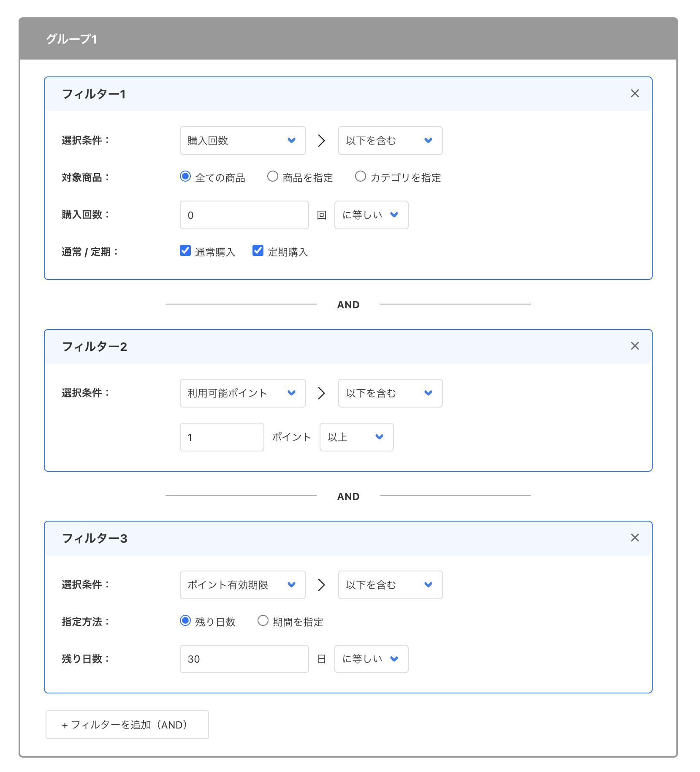
Task: Select the 期間を指定 radio option in フィルター3
Action: pyautogui.click(x=263, y=621)
